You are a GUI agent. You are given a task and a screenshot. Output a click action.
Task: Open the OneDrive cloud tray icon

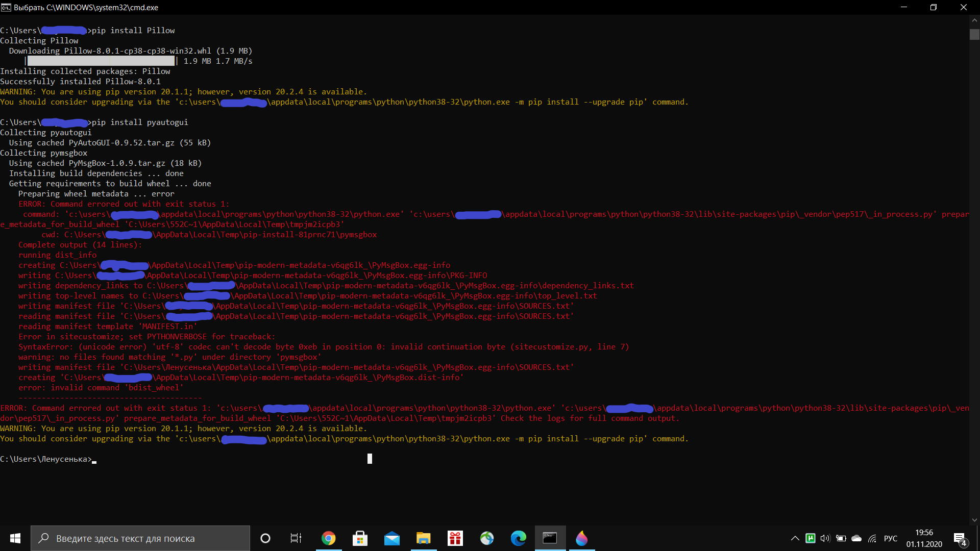[856, 538]
